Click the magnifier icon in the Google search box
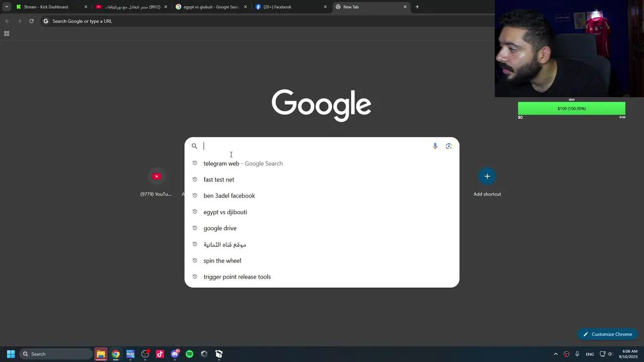This screenshot has height=362, width=644. tap(194, 146)
